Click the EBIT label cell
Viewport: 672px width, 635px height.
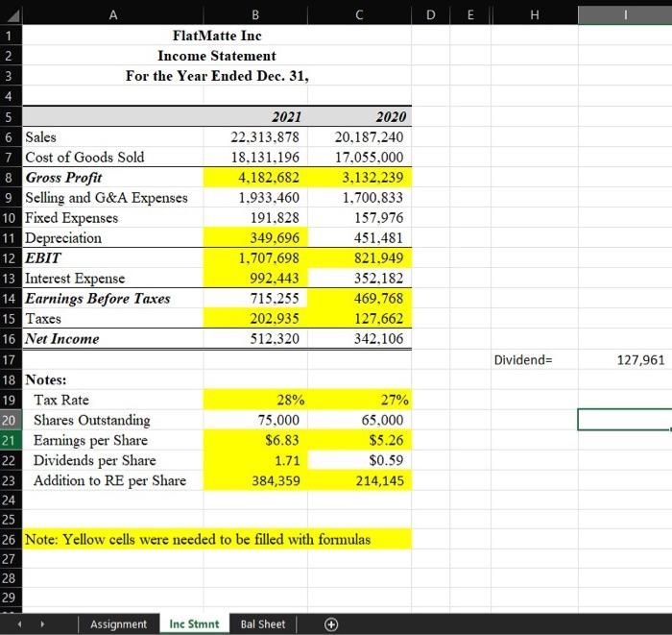click(113, 258)
